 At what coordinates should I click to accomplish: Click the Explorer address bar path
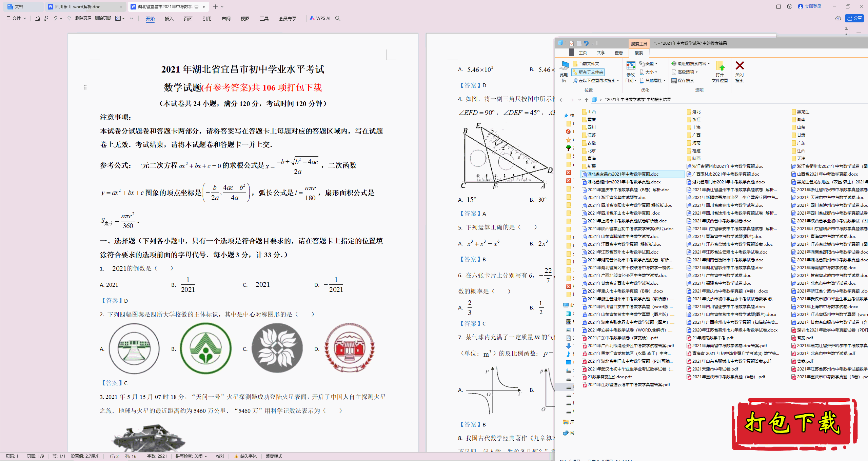pos(638,100)
